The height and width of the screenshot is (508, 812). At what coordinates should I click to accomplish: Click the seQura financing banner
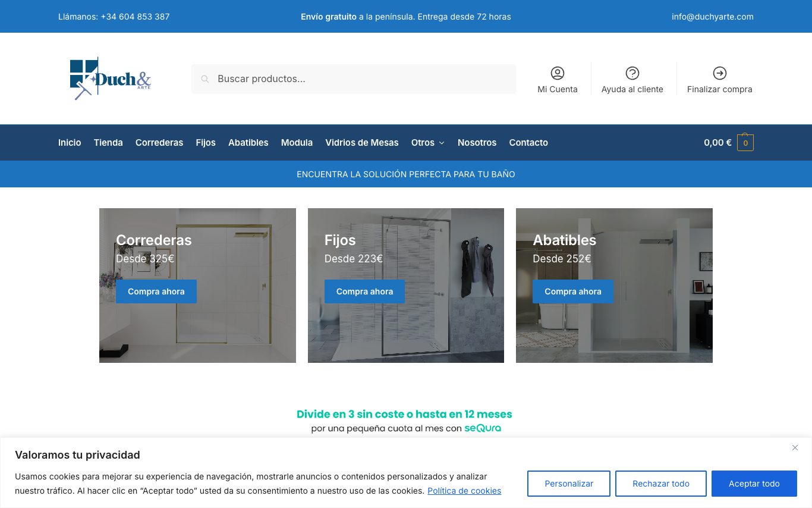[x=405, y=421]
